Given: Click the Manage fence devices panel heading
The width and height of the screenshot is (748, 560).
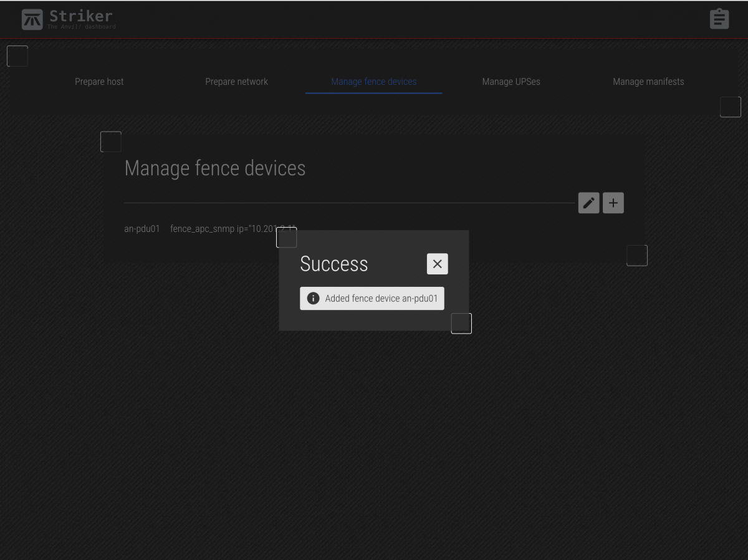Looking at the screenshot, I should 215,168.
